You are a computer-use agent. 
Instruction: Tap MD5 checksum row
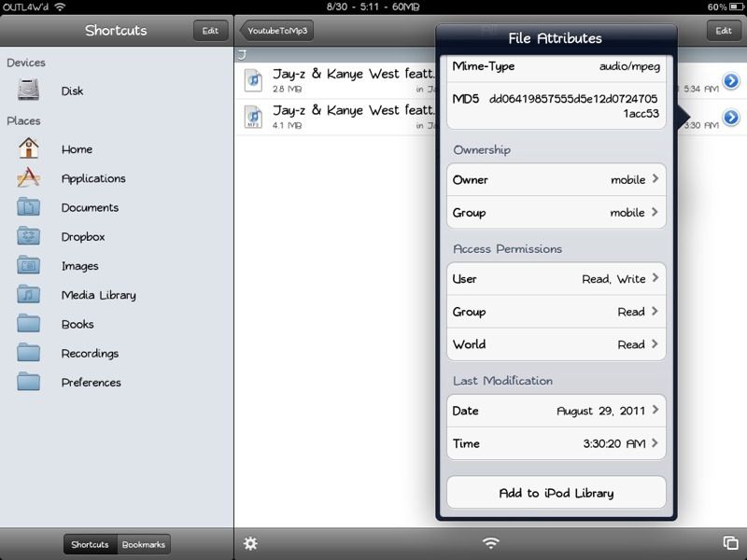(556, 105)
